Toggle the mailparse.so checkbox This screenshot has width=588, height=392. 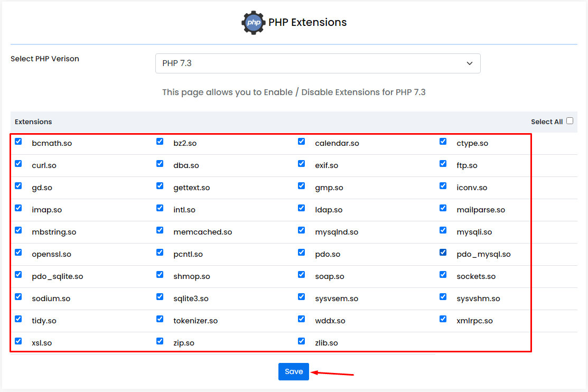[443, 208]
